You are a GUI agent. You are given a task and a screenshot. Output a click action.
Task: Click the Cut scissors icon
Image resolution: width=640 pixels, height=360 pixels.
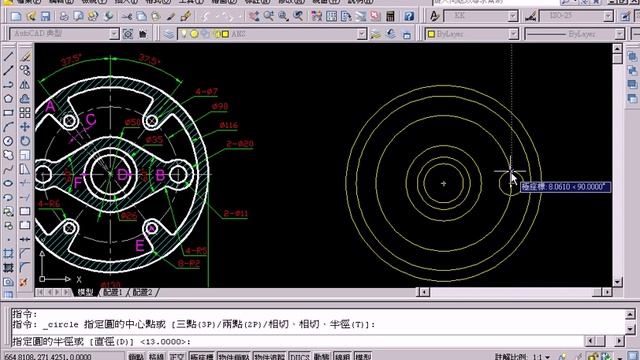click(127, 16)
